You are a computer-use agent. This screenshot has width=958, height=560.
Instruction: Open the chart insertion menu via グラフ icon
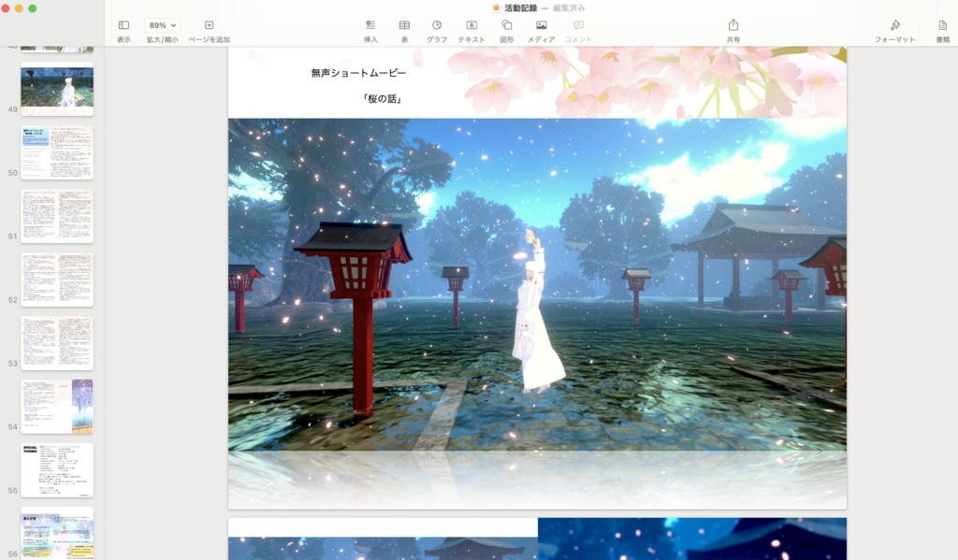point(437,27)
